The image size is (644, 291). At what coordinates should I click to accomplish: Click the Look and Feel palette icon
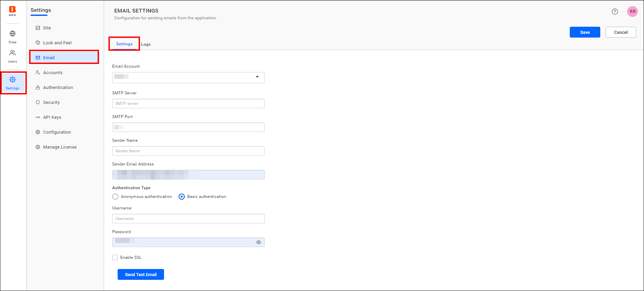coord(38,43)
